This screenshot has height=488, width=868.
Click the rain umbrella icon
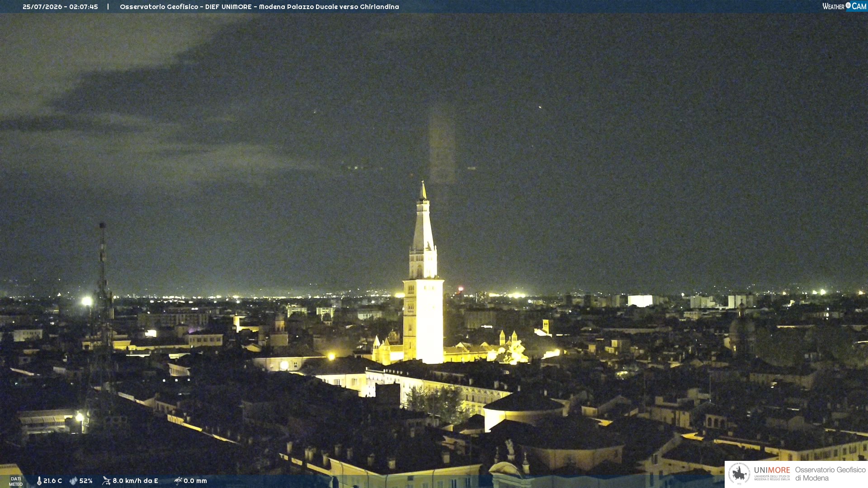[178, 481]
